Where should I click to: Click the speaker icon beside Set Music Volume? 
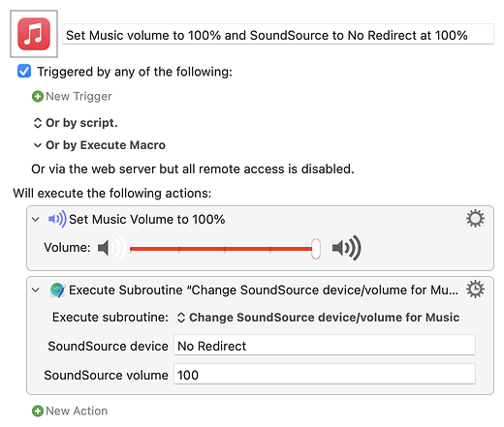(x=57, y=219)
